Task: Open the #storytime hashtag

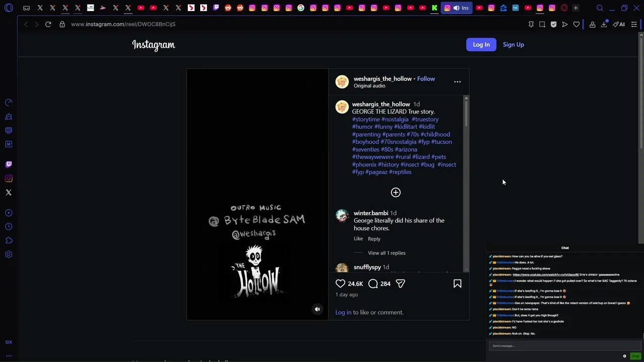Action: click(366, 119)
